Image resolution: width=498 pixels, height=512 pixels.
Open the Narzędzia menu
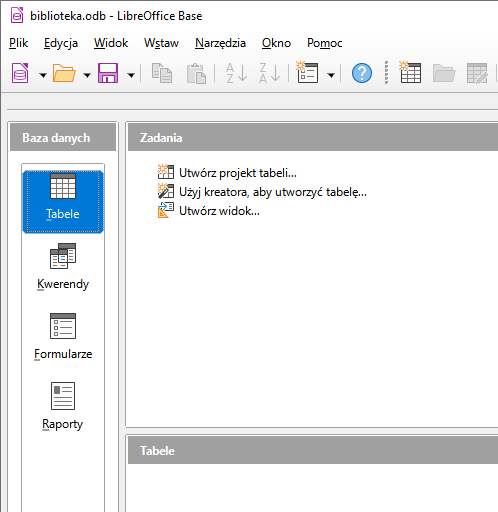tap(220, 43)
